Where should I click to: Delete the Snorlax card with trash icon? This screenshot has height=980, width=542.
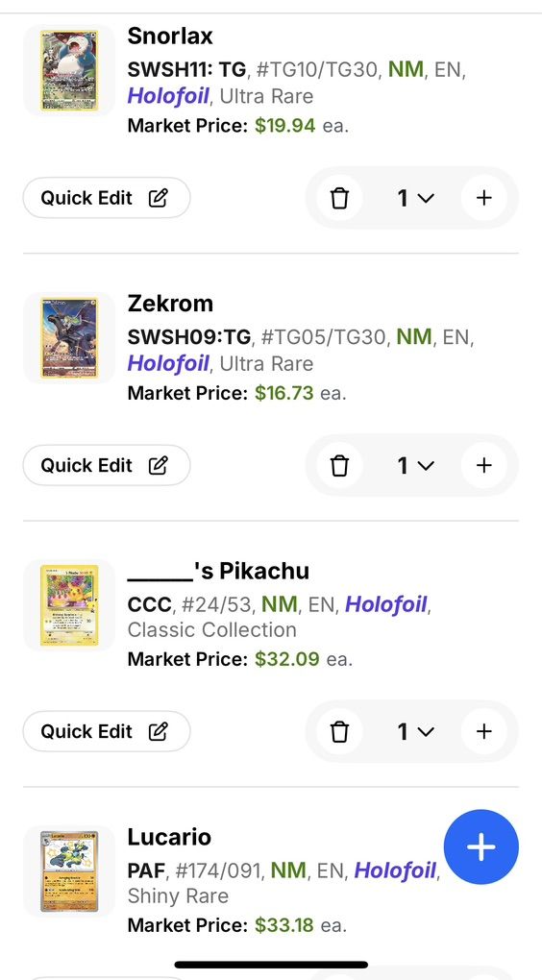(x=339, y=198)
